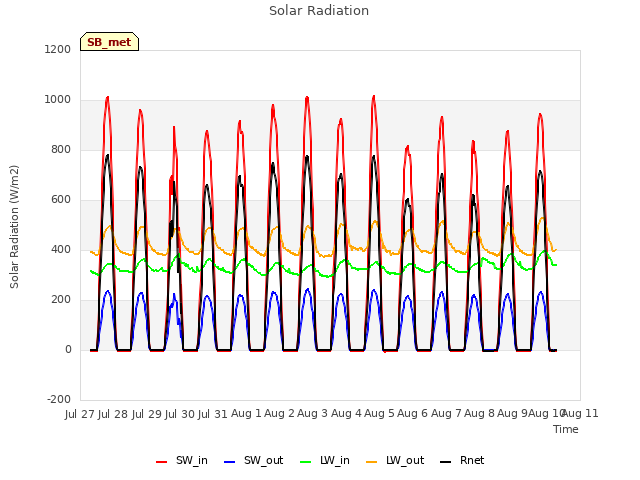
Task: Click the orange LW_out legend swatch
Action: click(372, 462)
